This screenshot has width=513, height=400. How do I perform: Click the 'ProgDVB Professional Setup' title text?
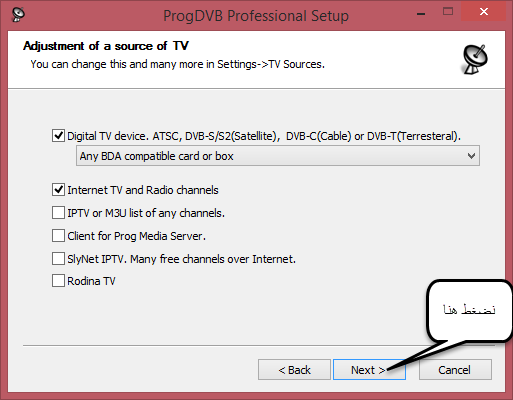tap(256, 16)
